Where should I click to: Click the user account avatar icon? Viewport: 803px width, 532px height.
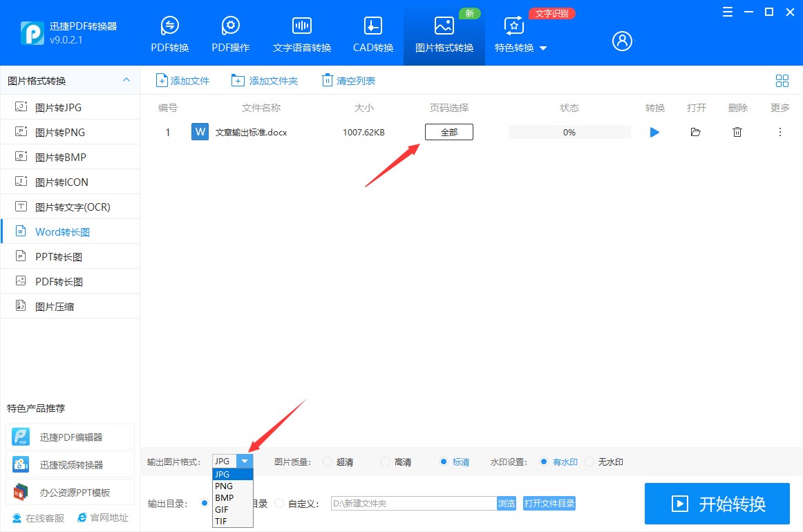(621, 41)
